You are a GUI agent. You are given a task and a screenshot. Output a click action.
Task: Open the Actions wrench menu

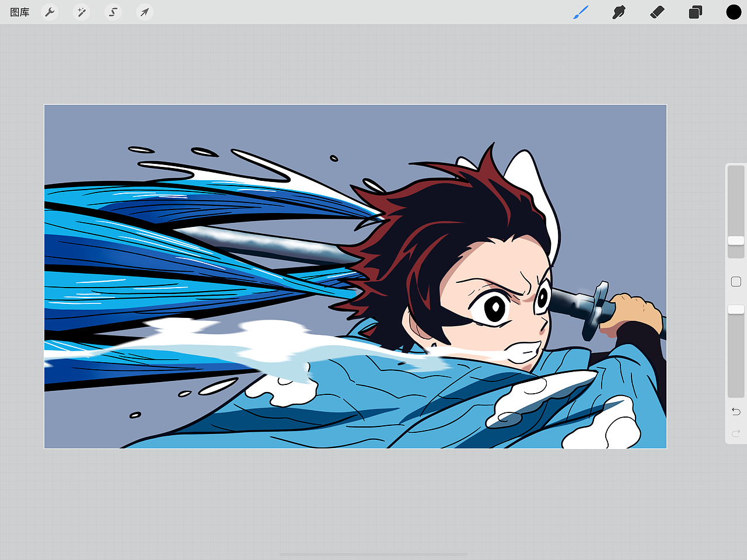(50, 12)
